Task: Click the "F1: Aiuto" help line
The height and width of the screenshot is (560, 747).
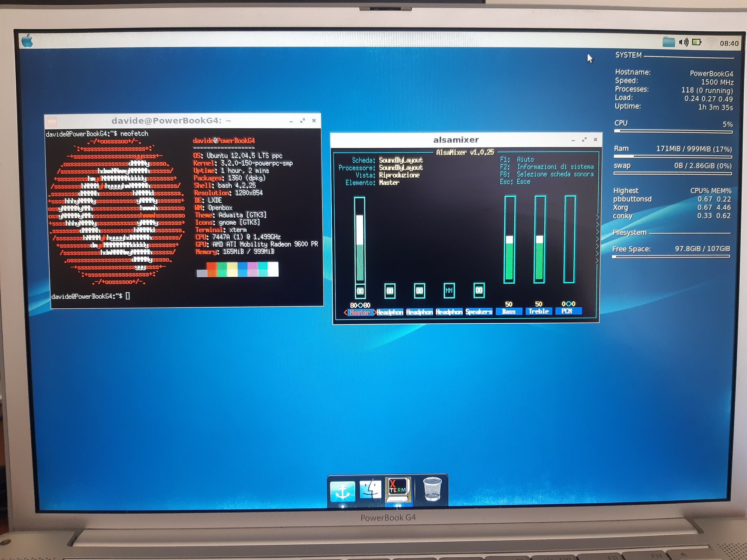Action: click(517, 159)
